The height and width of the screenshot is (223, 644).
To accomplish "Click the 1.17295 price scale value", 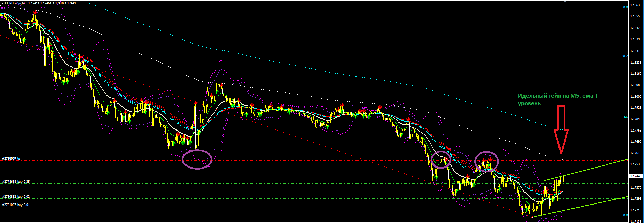I will click(636, 199).
